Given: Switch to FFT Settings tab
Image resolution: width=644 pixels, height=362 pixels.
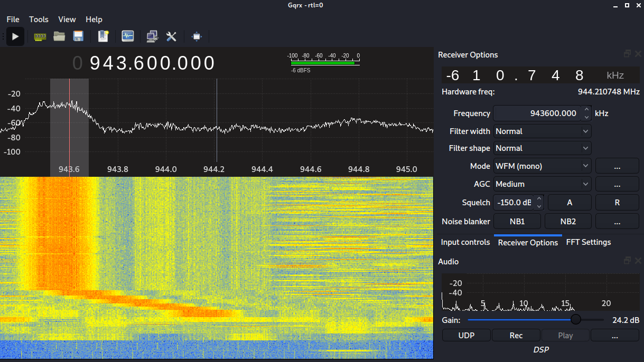Looking at the screenshot, I should coord(589,242).
